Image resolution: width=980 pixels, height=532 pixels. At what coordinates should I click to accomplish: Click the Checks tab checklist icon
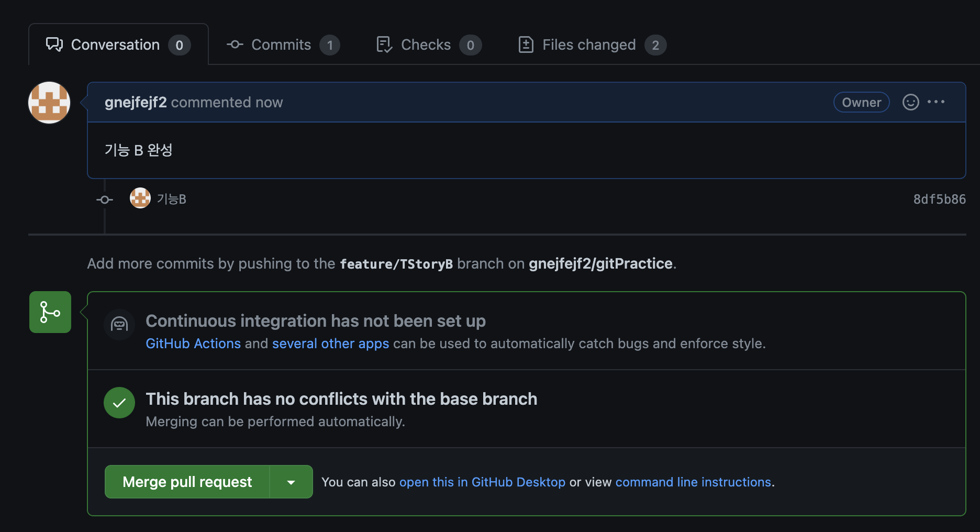[x=384, y=45]
